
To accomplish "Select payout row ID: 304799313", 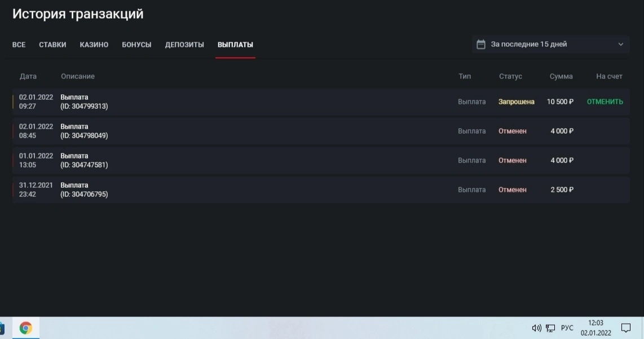I will 321,102.
